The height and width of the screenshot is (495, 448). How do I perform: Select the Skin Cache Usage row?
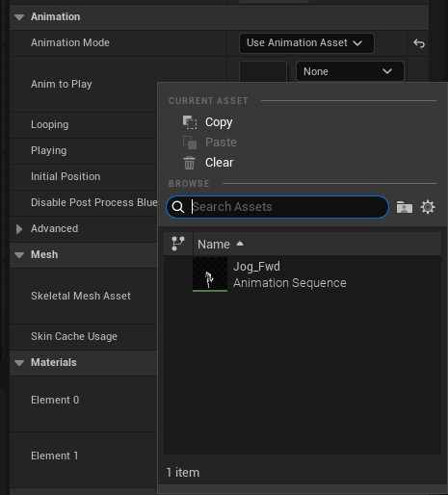click(84, 337)
